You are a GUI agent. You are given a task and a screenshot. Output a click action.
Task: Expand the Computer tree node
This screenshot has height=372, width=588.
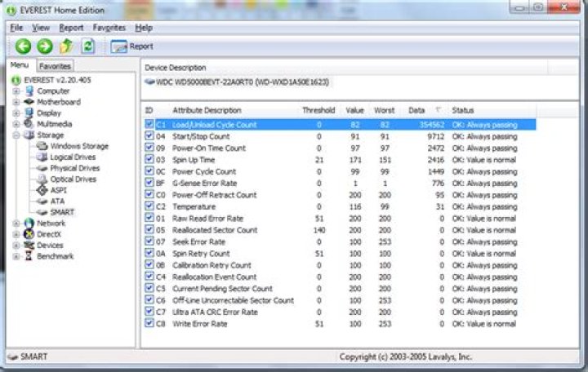tap(16, 91)
